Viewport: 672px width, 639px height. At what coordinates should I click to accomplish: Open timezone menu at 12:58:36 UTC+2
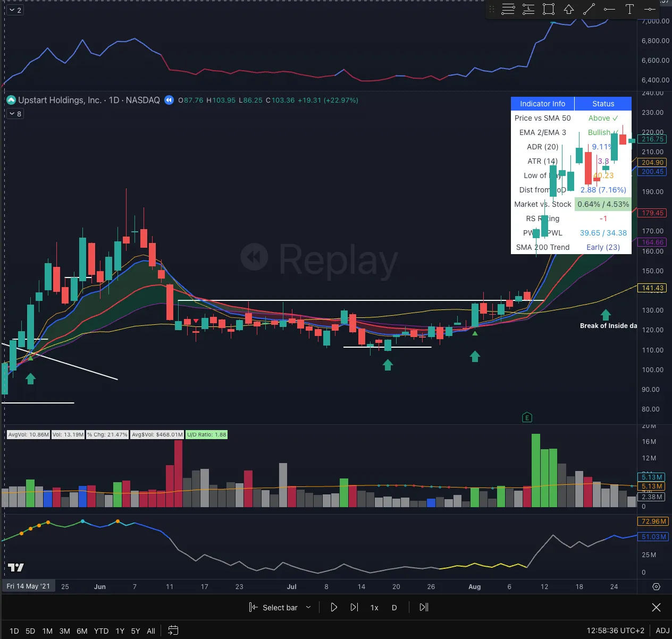coord(615,630)
